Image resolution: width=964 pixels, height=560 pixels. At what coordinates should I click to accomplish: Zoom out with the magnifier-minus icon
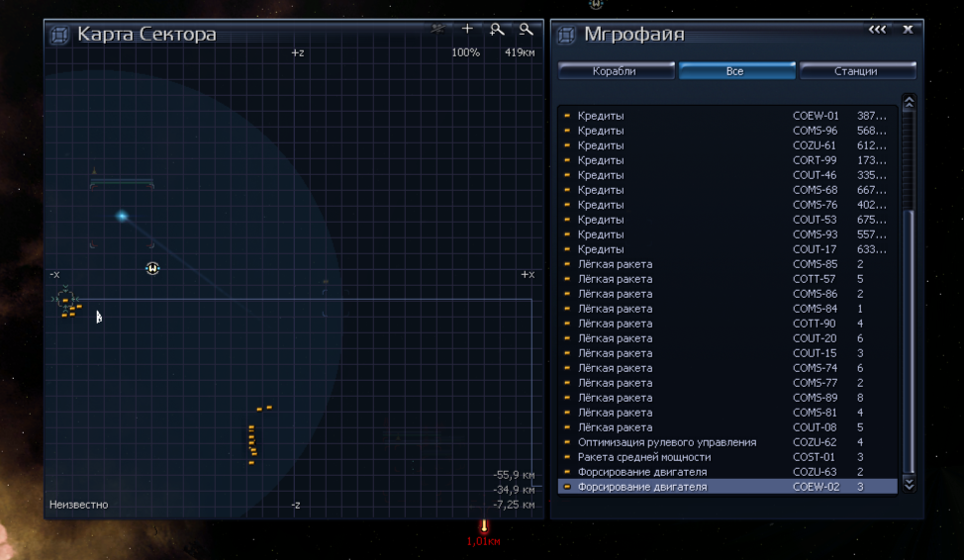coord(526,29)
